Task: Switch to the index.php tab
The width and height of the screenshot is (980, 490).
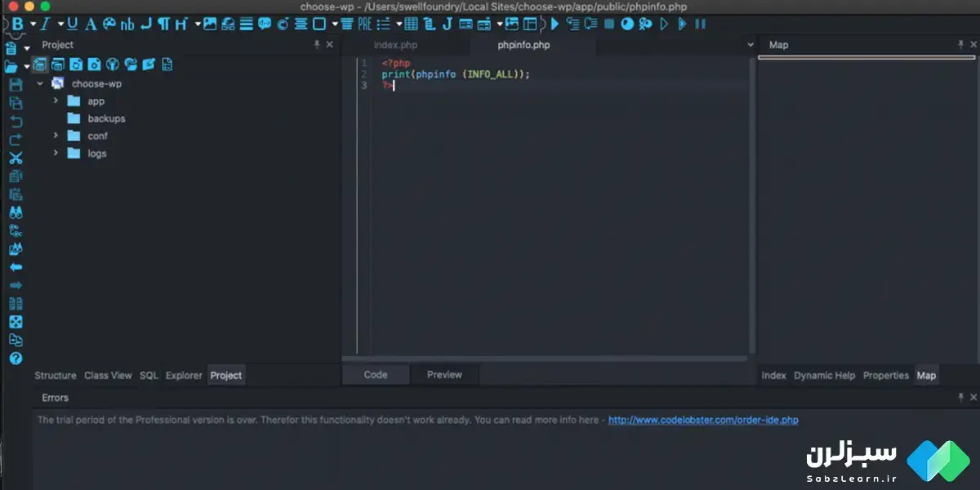Action: click(x=395, y=45)
